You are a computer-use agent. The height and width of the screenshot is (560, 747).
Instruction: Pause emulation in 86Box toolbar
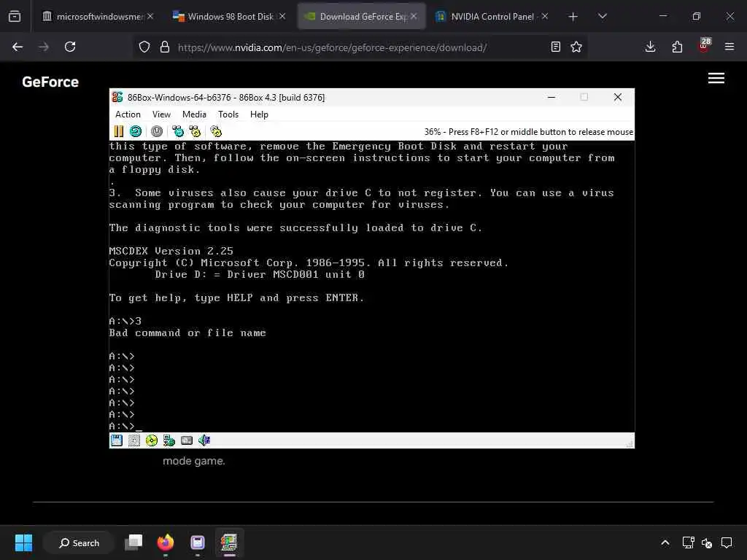click(x=119, y=131)
